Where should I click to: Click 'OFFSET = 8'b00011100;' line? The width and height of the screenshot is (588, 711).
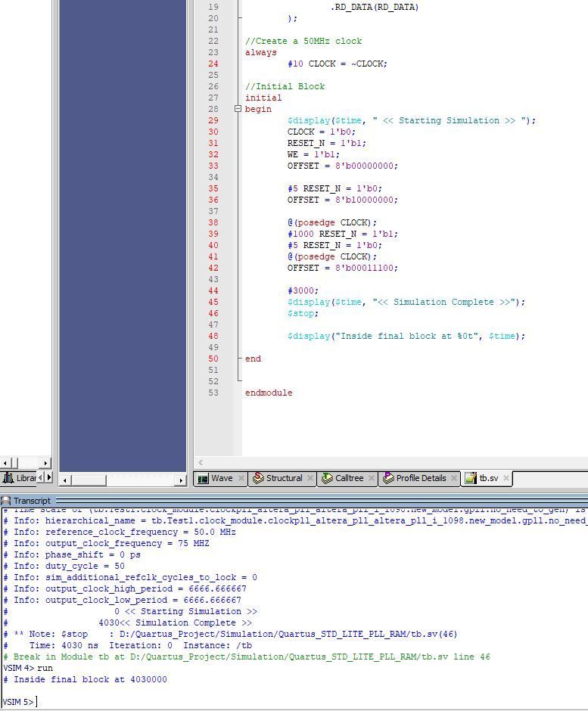point(343,268)
